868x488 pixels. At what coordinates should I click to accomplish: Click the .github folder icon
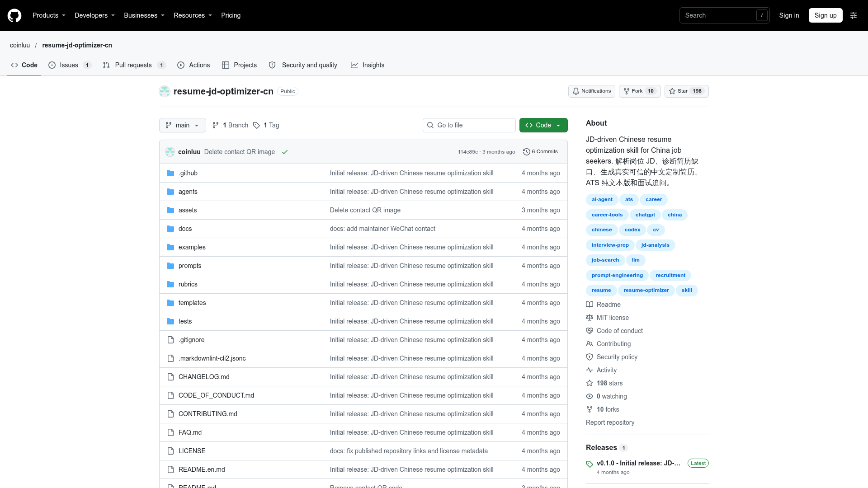click(170, 173)
